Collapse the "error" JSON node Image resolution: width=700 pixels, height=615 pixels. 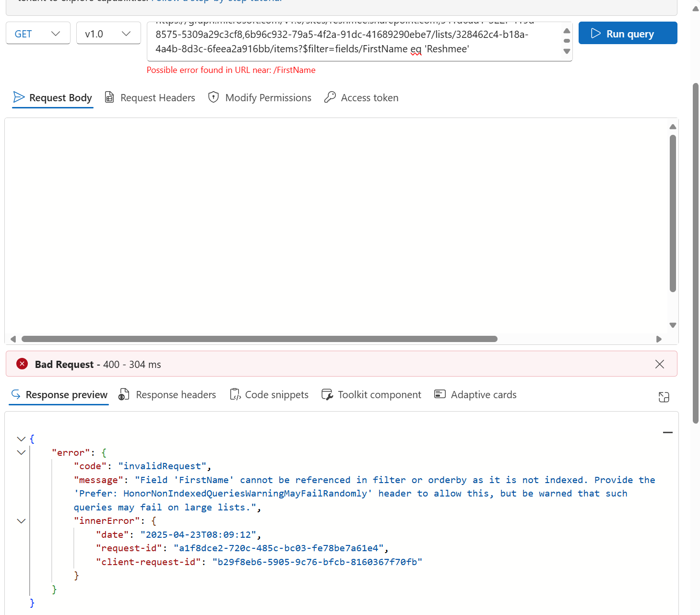[21, 452]
